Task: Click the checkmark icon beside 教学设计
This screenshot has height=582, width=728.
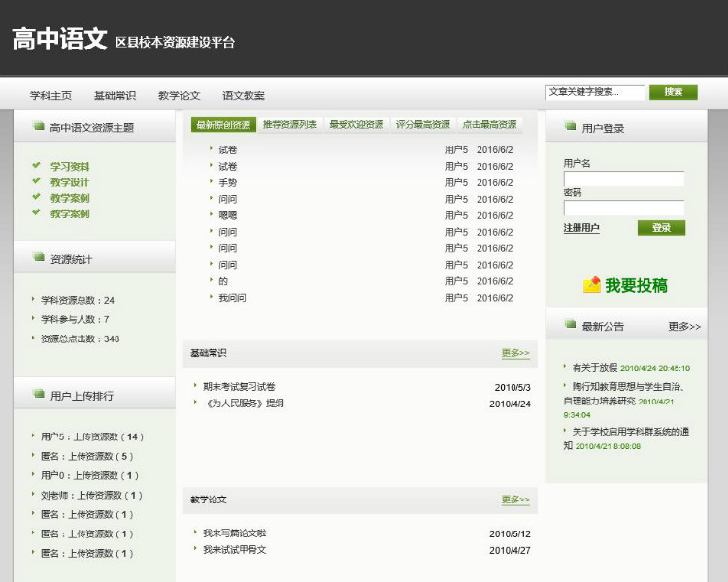Action: (37, 181)
